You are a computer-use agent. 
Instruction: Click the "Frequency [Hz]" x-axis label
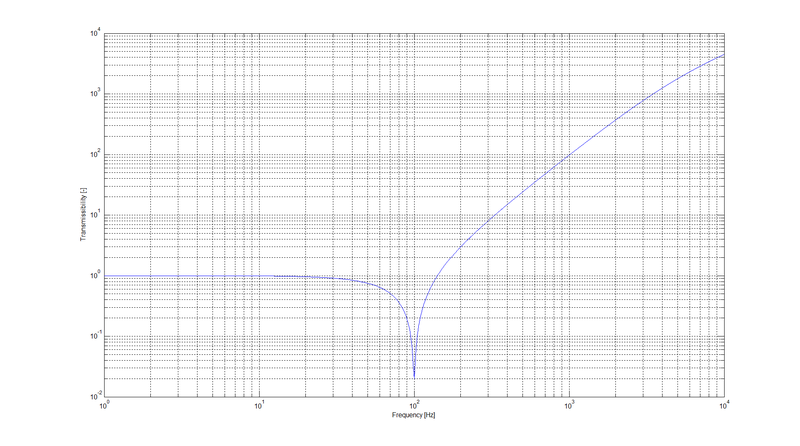point(413,414)
